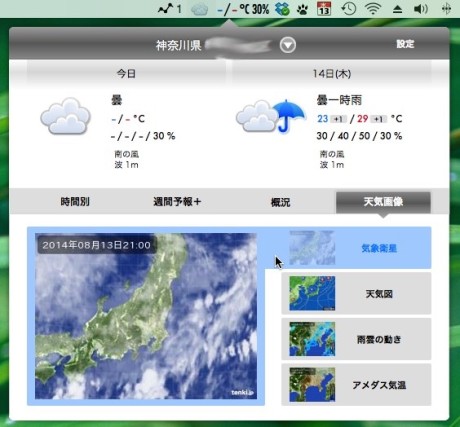
Task: Open 設定 settings
Action: [x=405, y=44]
